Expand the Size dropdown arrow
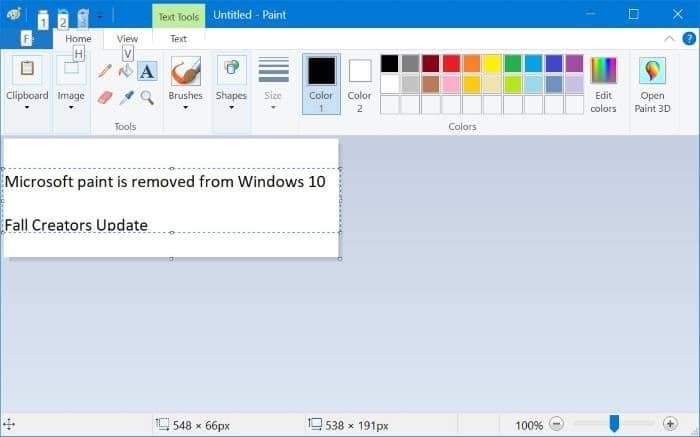 pyautogui.click(x=273, y=108)
